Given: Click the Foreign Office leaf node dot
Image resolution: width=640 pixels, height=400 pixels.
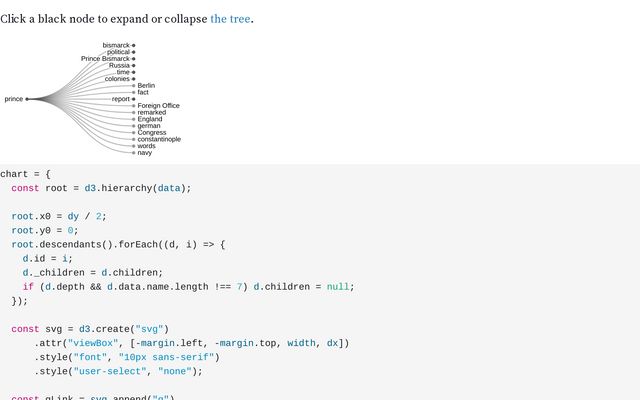Looking at the screenshot, I should (x=134, y=106).
